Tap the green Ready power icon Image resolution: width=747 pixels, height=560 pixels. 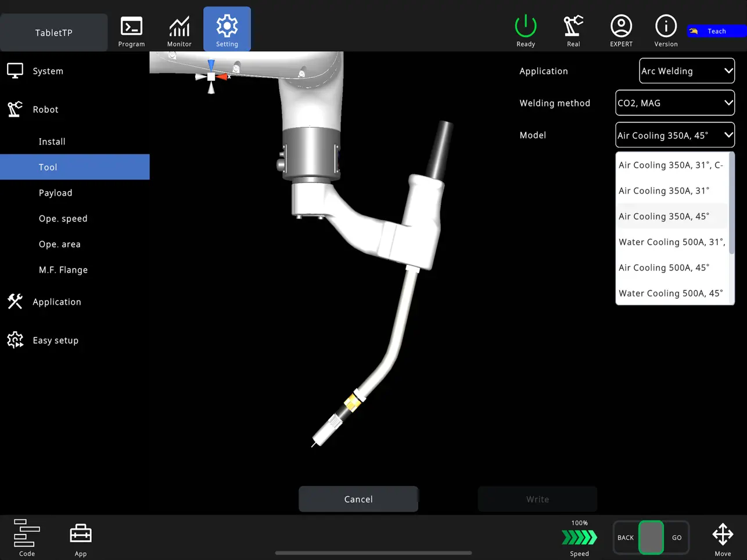point(526,26)
